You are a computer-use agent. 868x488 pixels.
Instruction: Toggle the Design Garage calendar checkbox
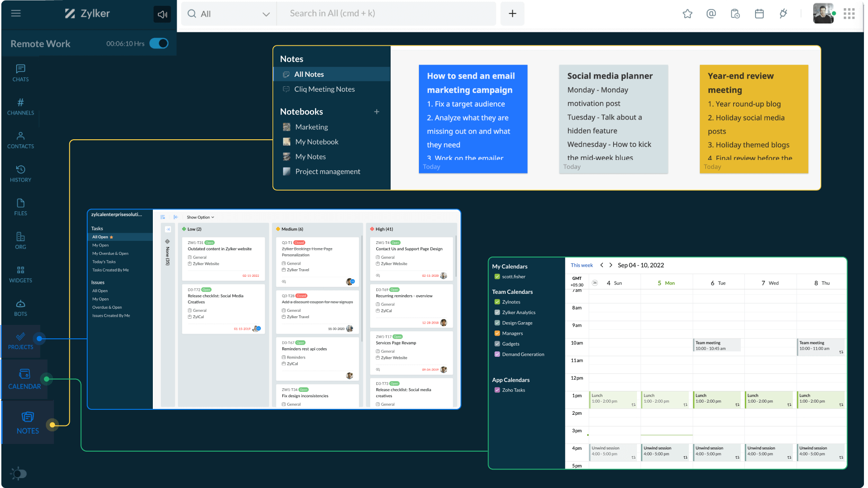(497, 323)
